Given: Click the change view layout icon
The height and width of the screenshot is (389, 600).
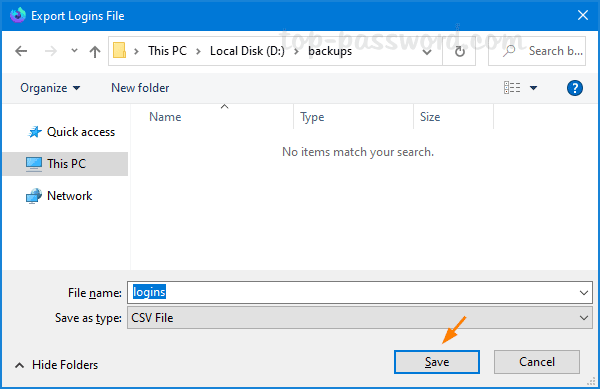Looking at the screenshot, I should 512,88.
